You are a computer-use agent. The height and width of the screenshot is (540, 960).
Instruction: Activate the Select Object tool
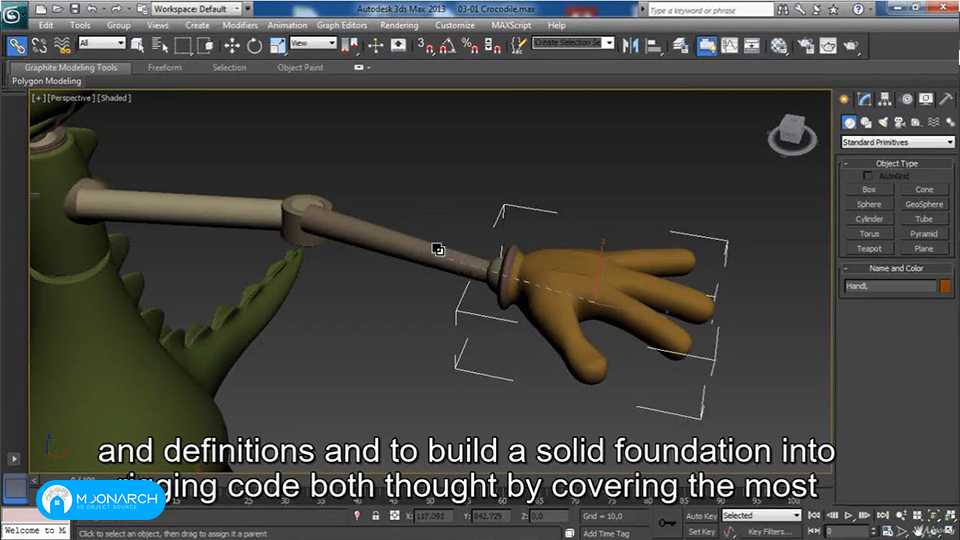pyautogui.click(x=138, y=45)
